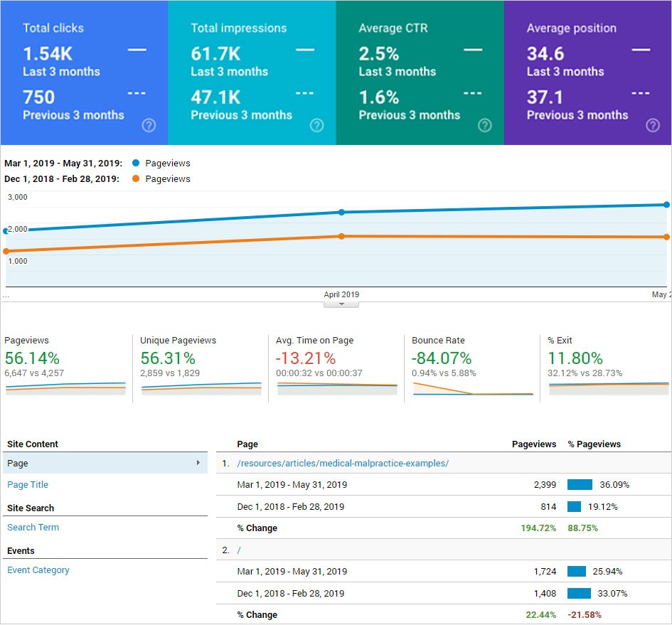Click the 34.6 average position value
The height and width of the screenshot is (625, 672).
(x=545, y=54)
